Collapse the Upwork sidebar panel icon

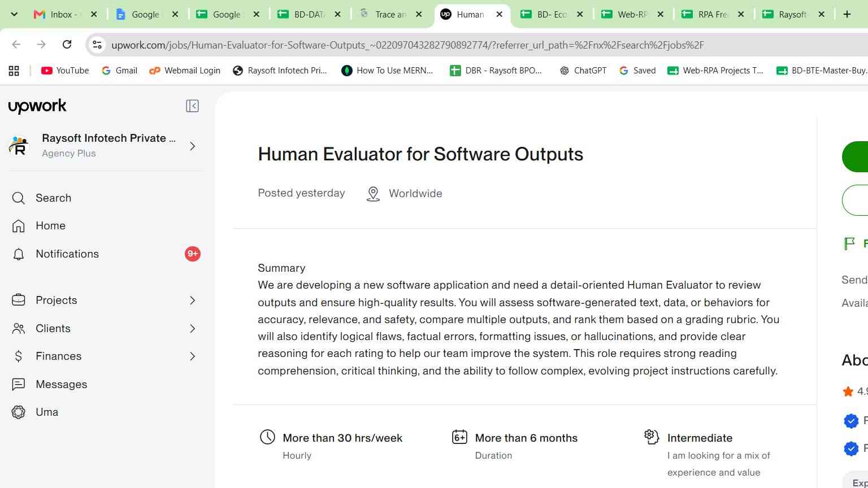coord(192,106)
